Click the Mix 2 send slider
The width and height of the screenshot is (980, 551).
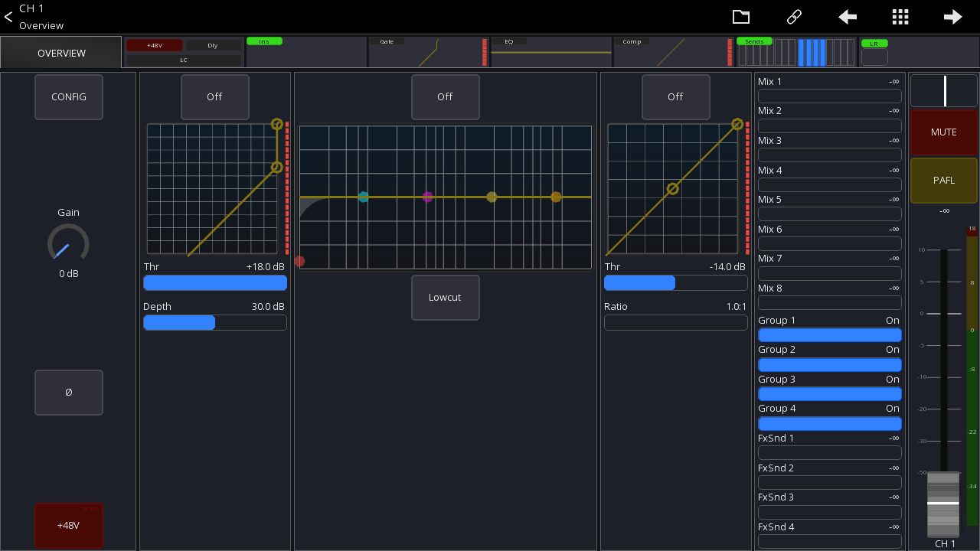click(x=829, y=126)
